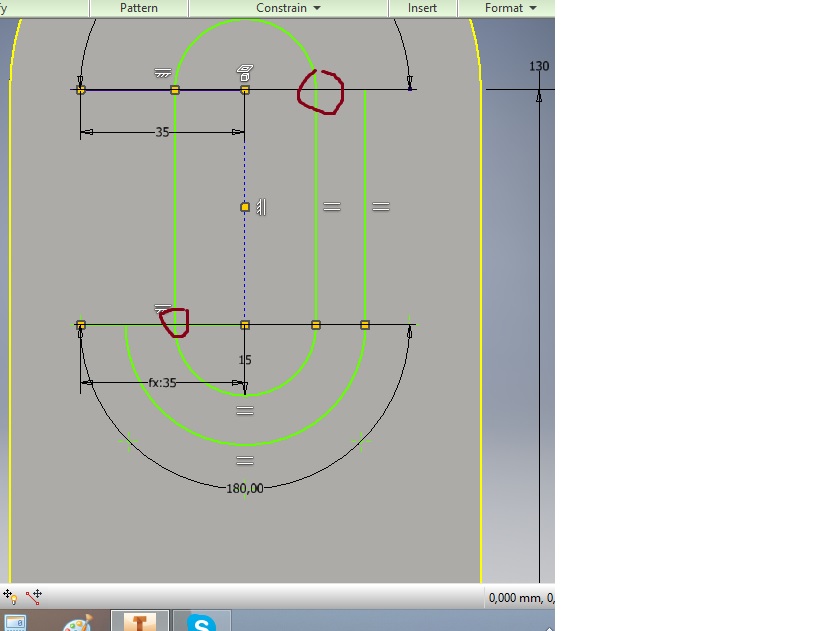Click the fx:35 driven dimension
Image resolution: width=819 pixels, height=631 pixels.
pyautogui.click(x=160, y=381)
